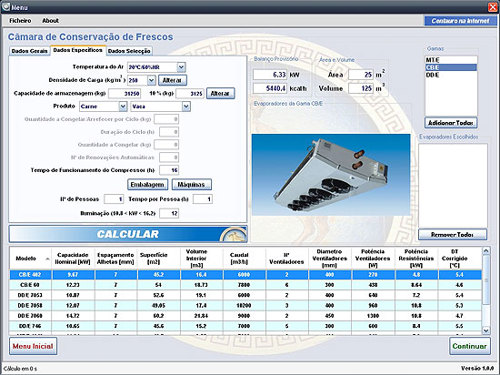Click the Centauro na Internet link
The image size is (500, 375).
[460, 21]
